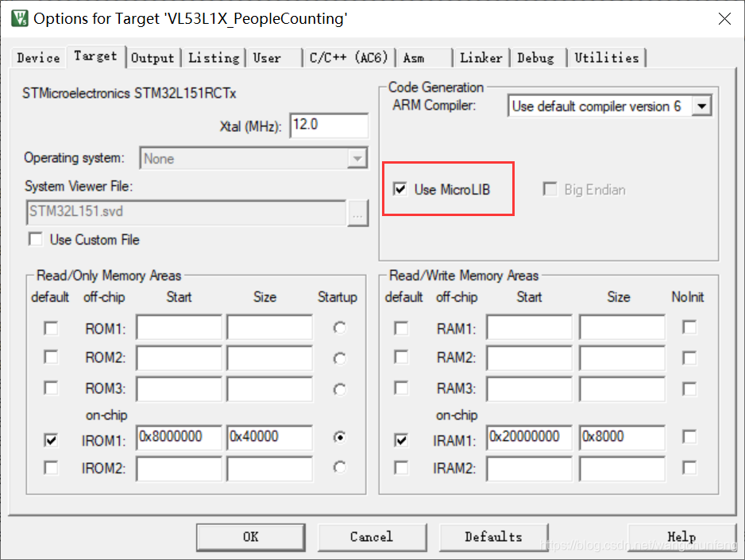This screenshot has height=560, width=745.
Task: Check the ROM2 default checkbox
Action: tap(51, 357)
